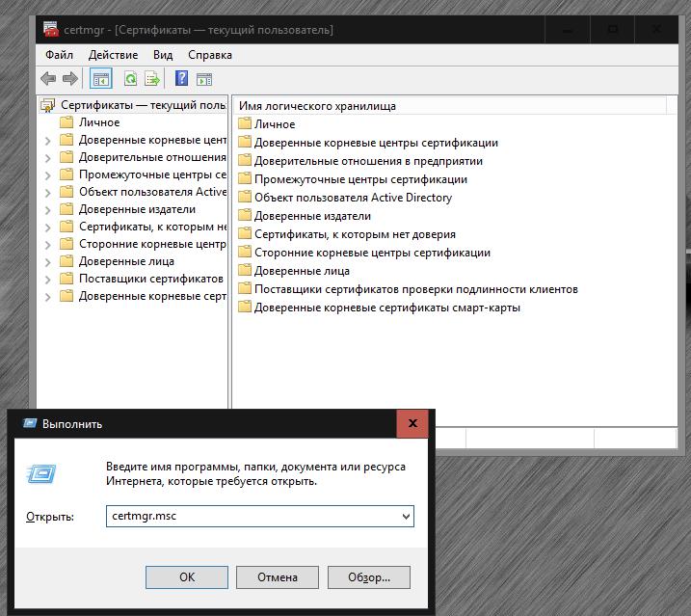Click the Forward arrow toolbar icon
The width and height of the screenshot is (691, 616).
point(69,79)
